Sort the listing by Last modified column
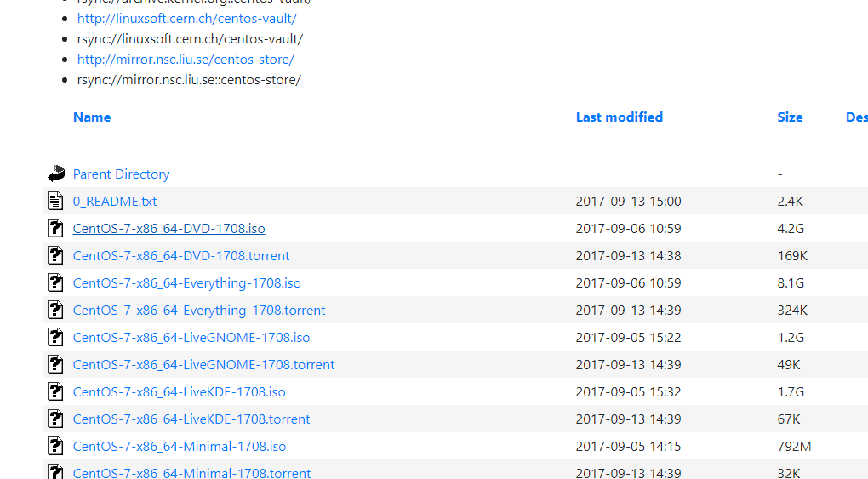The image size is (868, 479). (620, 117)
